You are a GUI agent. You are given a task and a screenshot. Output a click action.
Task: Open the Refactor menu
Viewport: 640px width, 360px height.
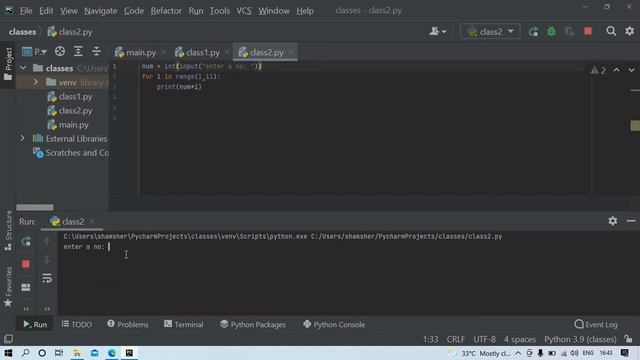tap(166, 11)
